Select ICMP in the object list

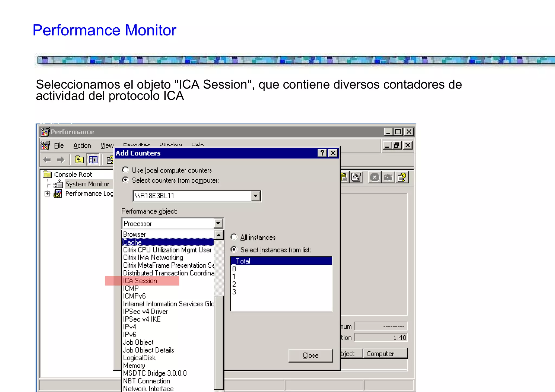pyautogui.click(x=168, y=288)
